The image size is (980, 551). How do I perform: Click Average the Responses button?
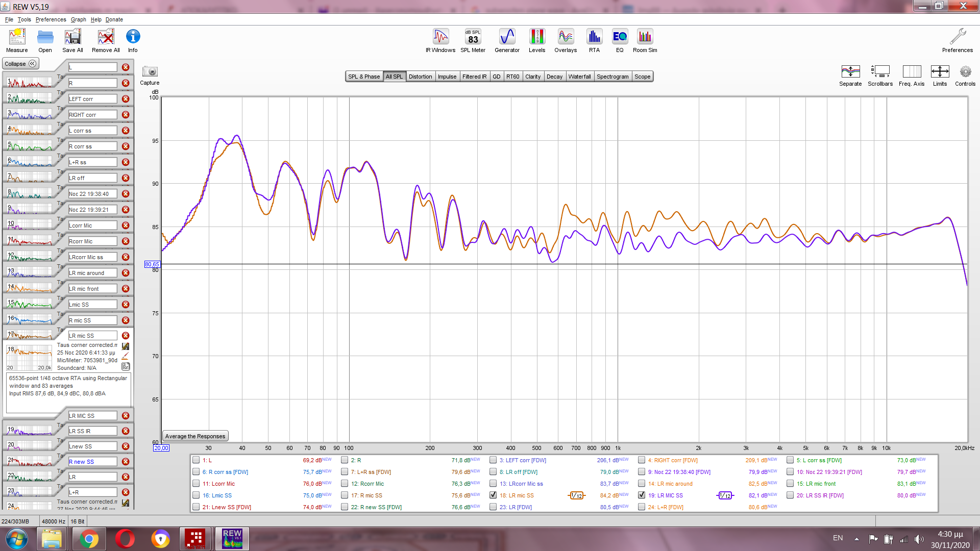(x=195, y=436)
